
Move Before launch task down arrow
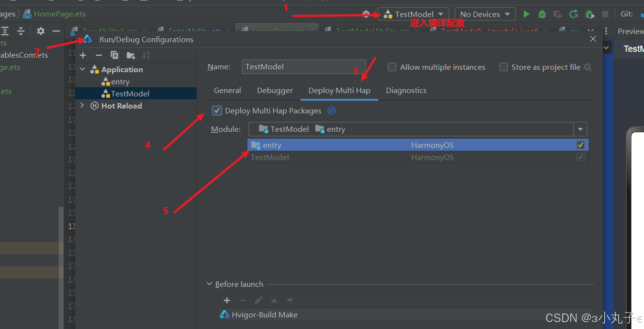coord(290,300)
